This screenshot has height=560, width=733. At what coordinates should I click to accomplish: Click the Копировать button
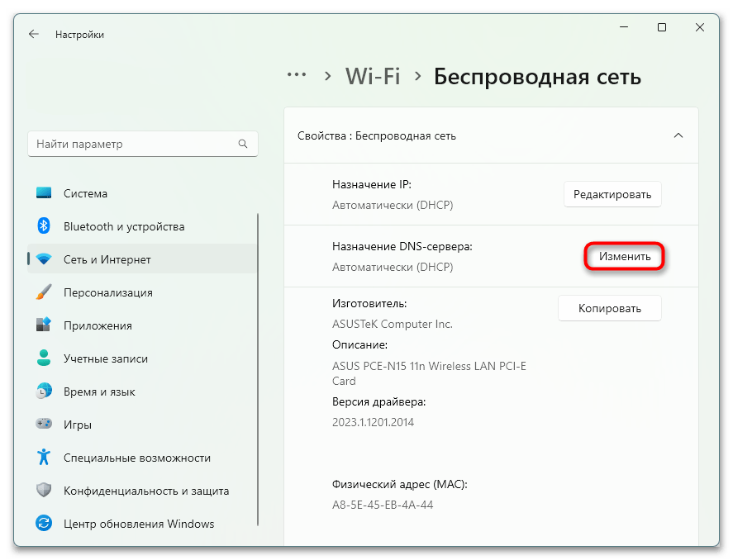click(x=610, y=308)
